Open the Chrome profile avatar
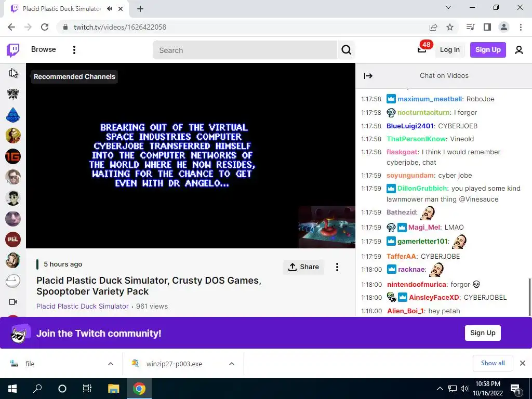The image size is (532, 399). point(504,27)
